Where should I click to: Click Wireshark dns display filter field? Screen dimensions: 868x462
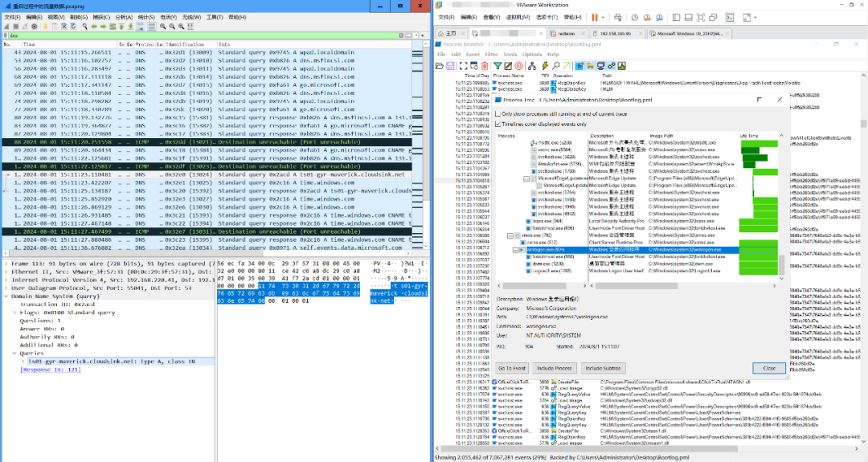tap(202, 35)
